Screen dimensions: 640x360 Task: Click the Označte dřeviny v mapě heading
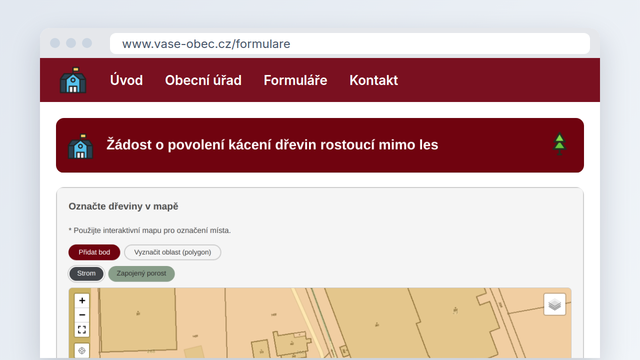(x=123, y=207)
